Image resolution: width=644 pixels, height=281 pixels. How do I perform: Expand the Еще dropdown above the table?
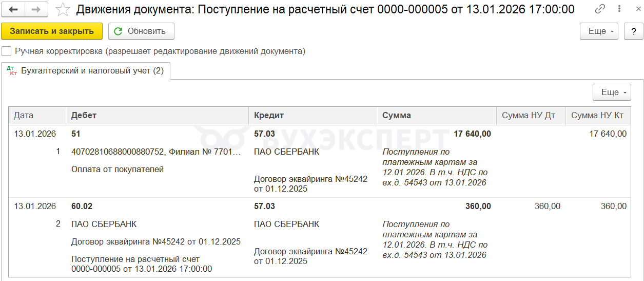click(x=612, y=92)
